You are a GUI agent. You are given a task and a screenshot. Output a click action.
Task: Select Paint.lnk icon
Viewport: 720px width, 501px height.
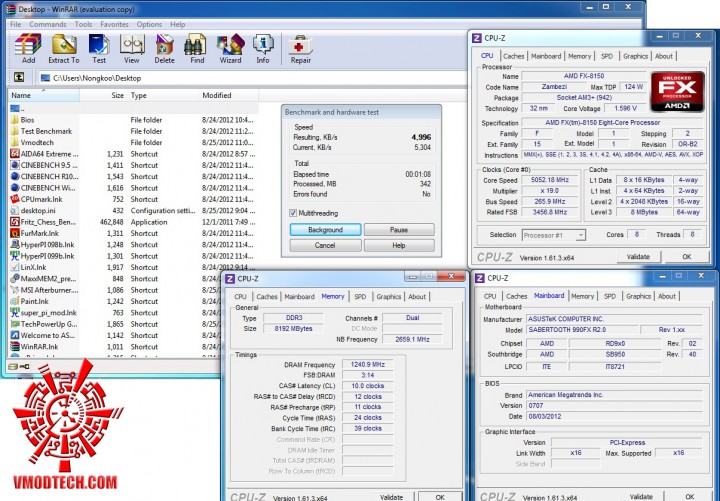[15, 301]
